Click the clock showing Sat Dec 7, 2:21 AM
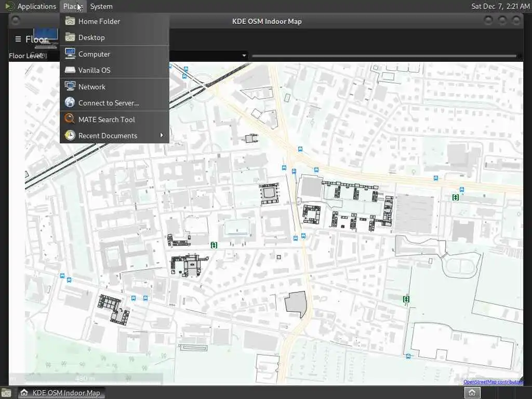Viewport: 532px width, 399px height. (x=500, y=6)
